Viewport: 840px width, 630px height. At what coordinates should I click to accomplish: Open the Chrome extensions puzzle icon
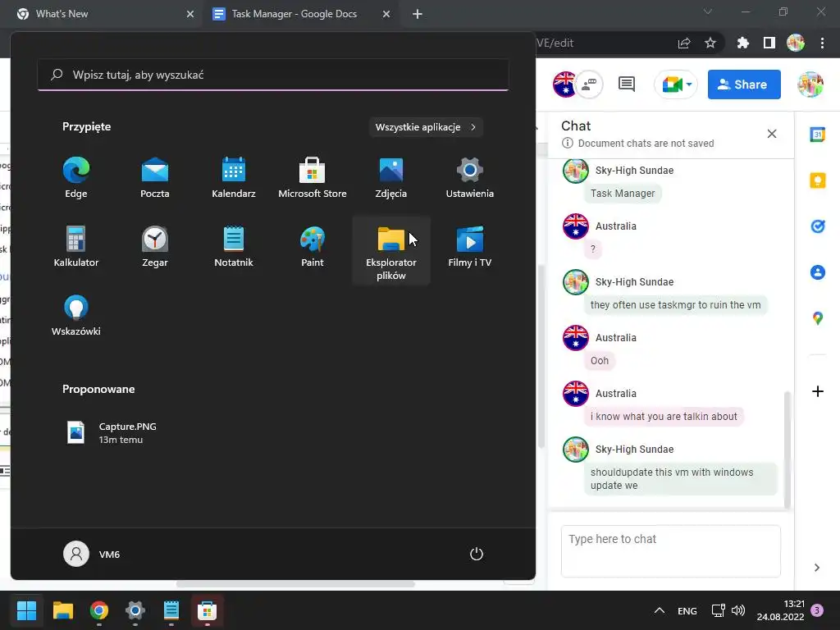coord(742,43)
